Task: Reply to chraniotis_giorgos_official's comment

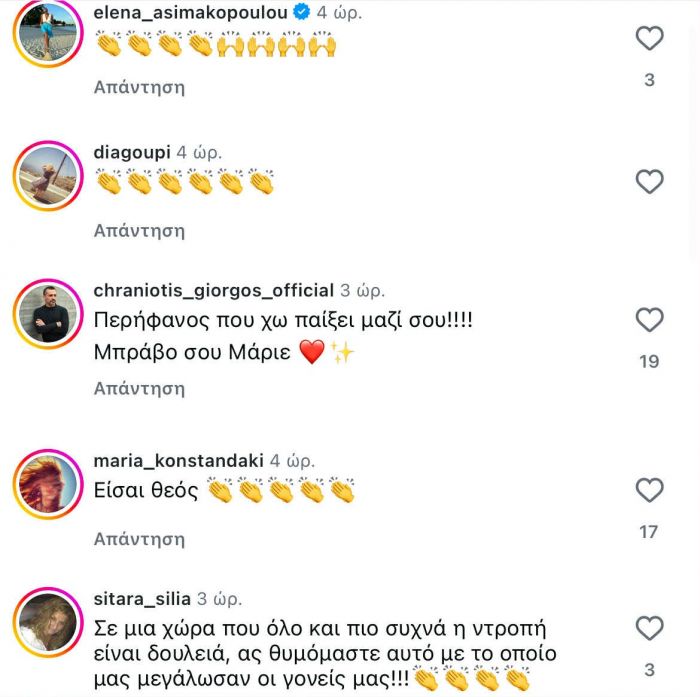Action: pyautogui.click(x=139, y=388)
